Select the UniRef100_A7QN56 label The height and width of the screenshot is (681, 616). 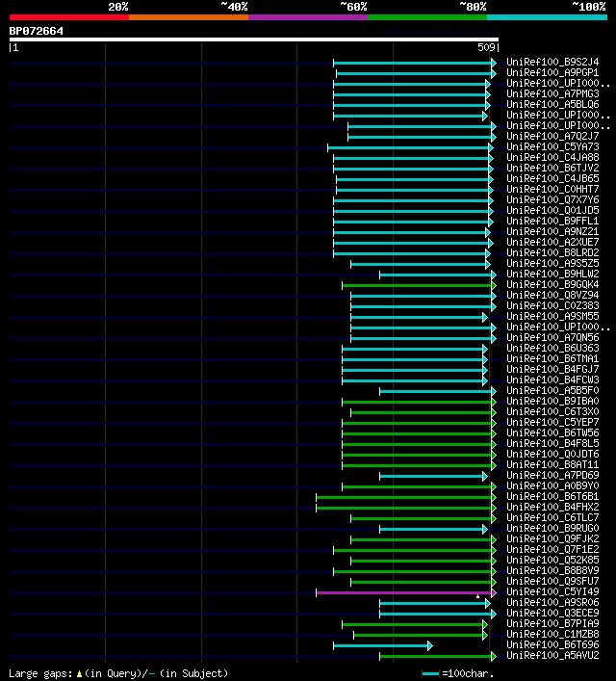tap(552, 337)
